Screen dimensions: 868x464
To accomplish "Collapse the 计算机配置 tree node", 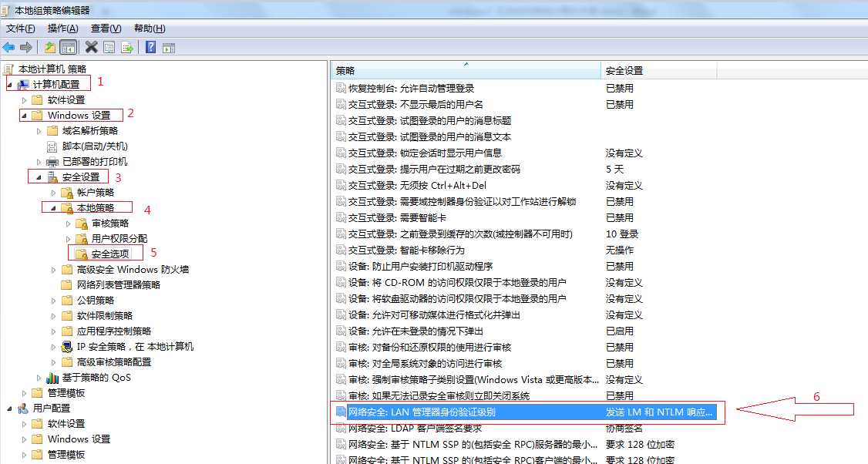I will click(x=9, y=85).
